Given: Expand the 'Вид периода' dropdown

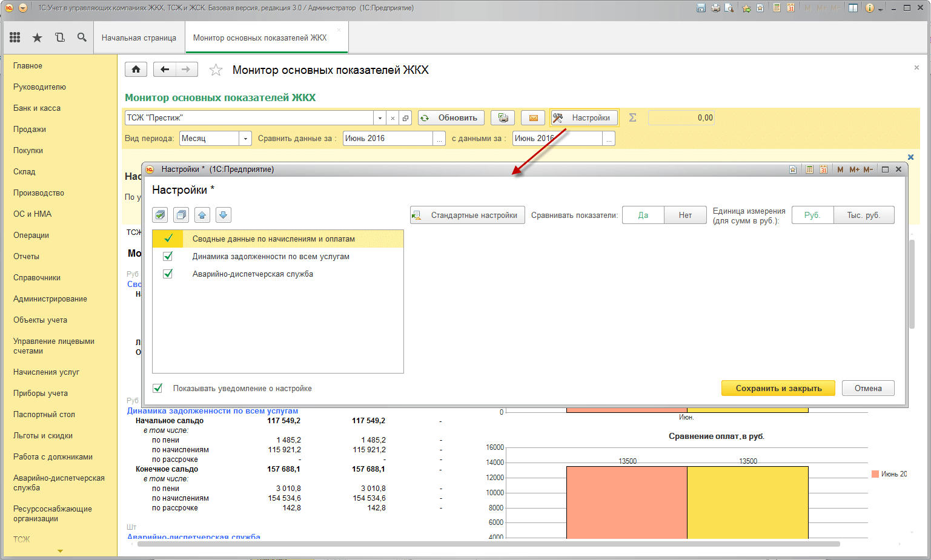Looking at the screenshot, I should pos(245,139).
